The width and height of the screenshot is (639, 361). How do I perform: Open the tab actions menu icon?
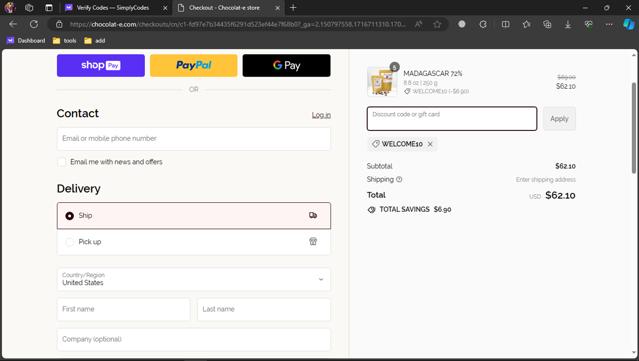point(49,7)
